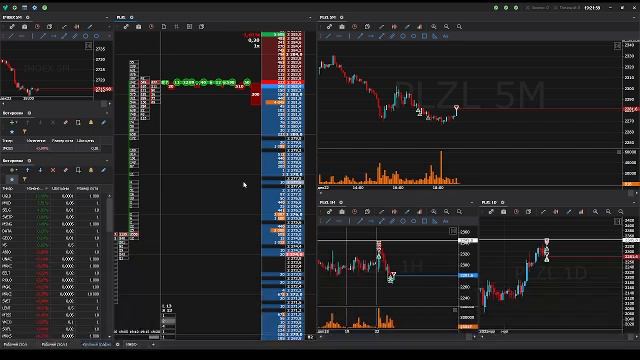Select candlestick type icon in INDEX chart toolbar
The width and height of the screenshot is (640, 360).
pos(77,27)
